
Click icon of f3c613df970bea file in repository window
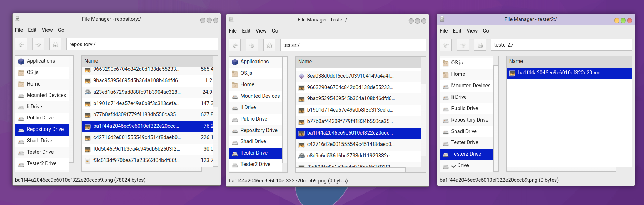(x=88, y=161)
